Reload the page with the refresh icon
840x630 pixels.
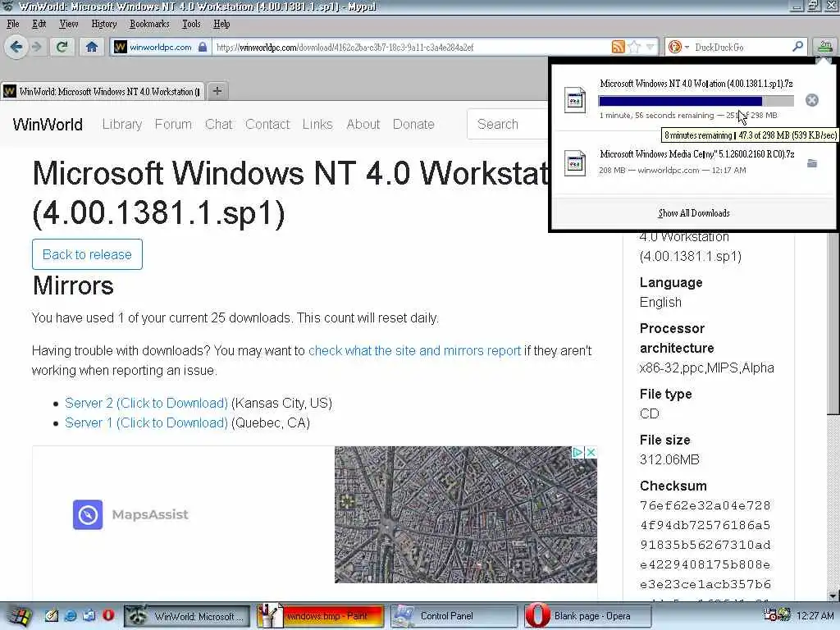click(x=62, y=47)
